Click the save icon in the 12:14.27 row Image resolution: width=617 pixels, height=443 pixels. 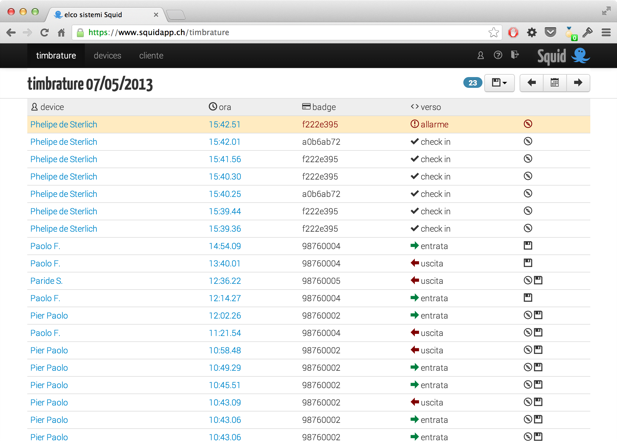(x=528, y=297)
